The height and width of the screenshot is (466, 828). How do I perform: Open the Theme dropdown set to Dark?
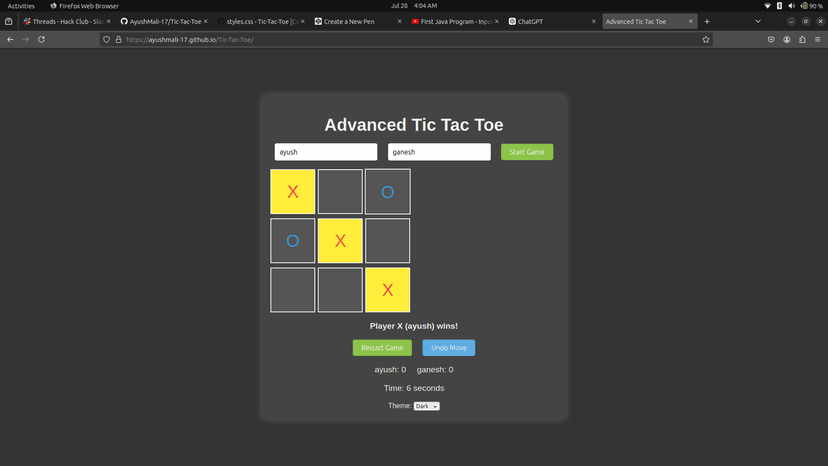(x=426, y=406)
